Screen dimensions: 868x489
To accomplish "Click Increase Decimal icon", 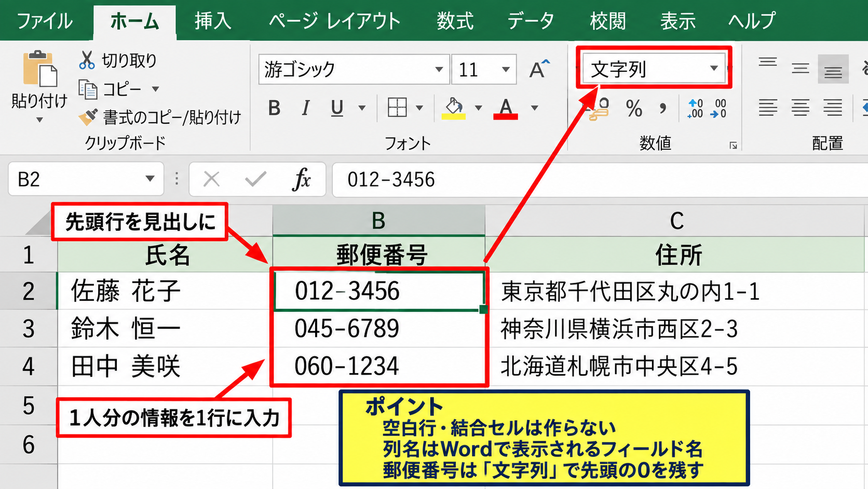I will 695,109.
